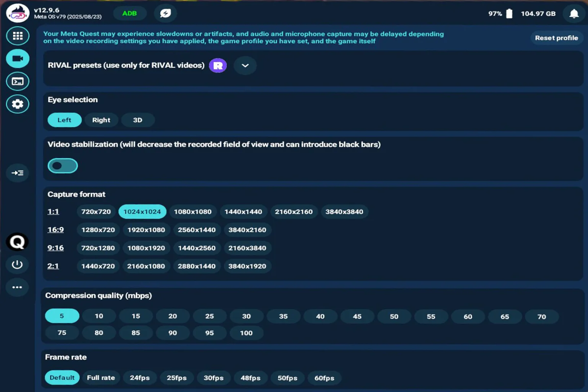This screenshot has height=392, width=588.
Task: Click the power icon in the sidebar
Action: coord(17,265)
